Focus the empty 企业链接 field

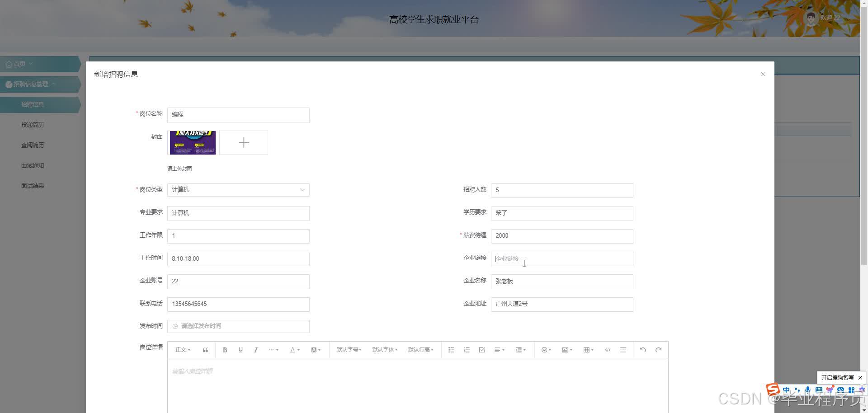click(x=562, y=259)
